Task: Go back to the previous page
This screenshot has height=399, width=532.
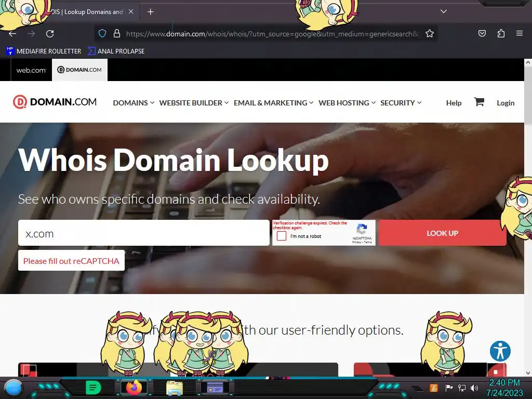Action: [12, 34]
